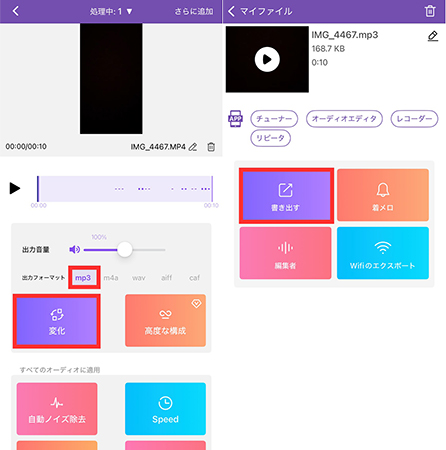
Task: Tap 自動ノイズ除去 noise removal tile
Action: point(57,409)
